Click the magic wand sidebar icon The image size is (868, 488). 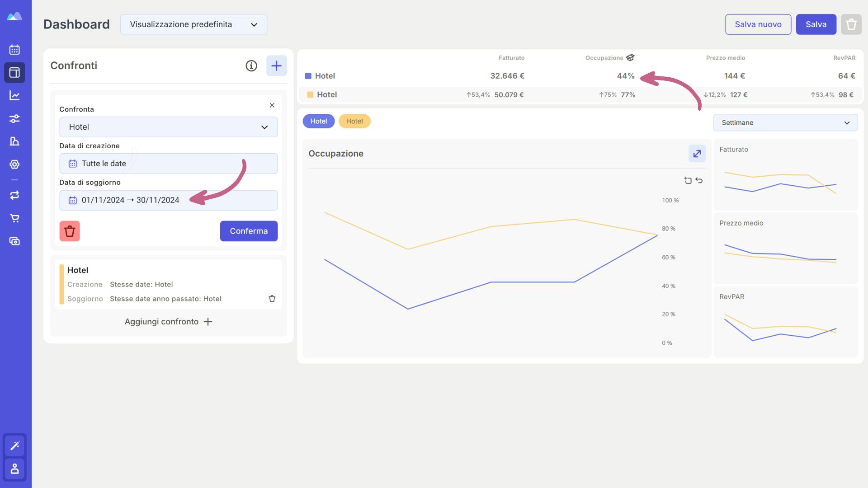click(14, 446)
